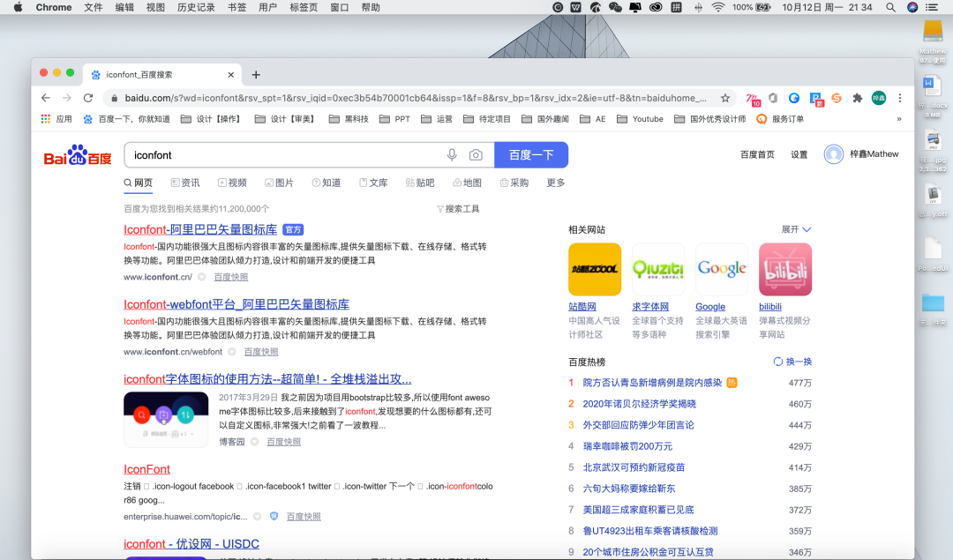Open the PPT bookmark folder
This screenshot has width=953, height=560.
[394, 119]
